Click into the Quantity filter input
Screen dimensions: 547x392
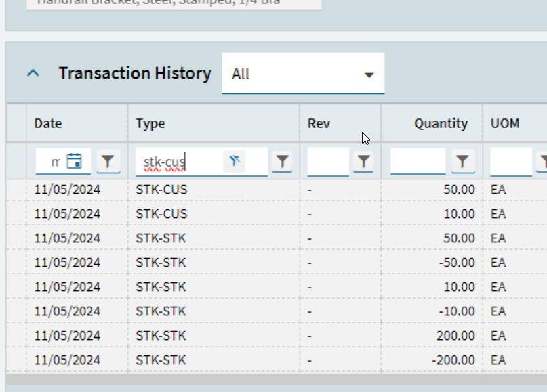[418, 161]
